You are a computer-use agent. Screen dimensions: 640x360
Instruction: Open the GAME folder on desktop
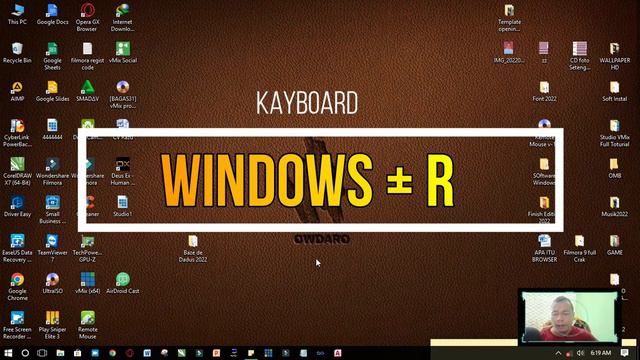pos(614,245)
